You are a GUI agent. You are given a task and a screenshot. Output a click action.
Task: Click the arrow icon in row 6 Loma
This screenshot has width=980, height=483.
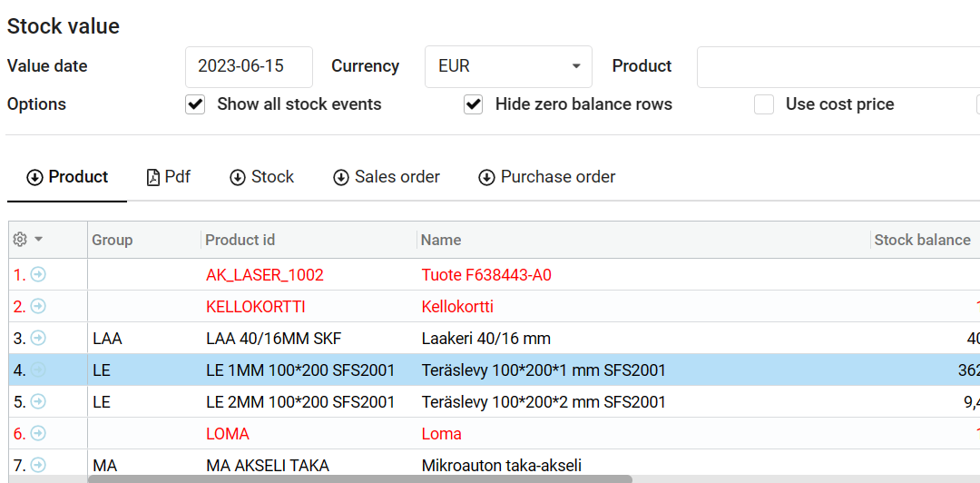(x=38, y=433)
